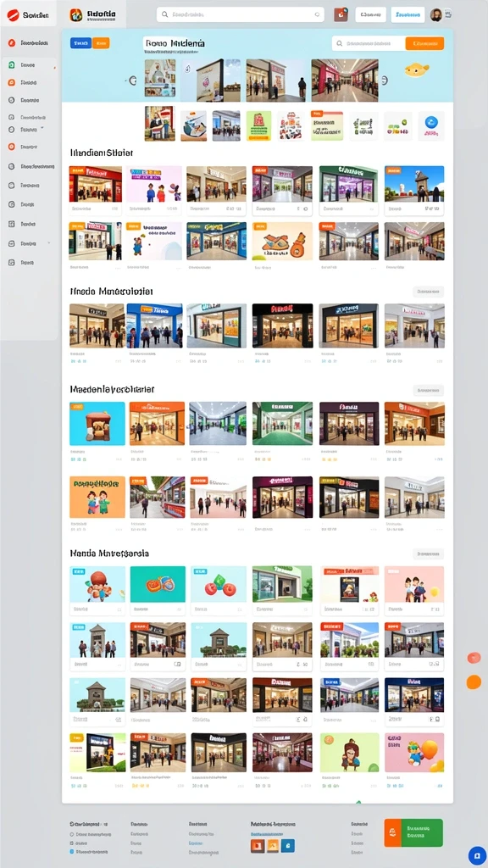Click the orange and green footer button

(x=413, y=832)
